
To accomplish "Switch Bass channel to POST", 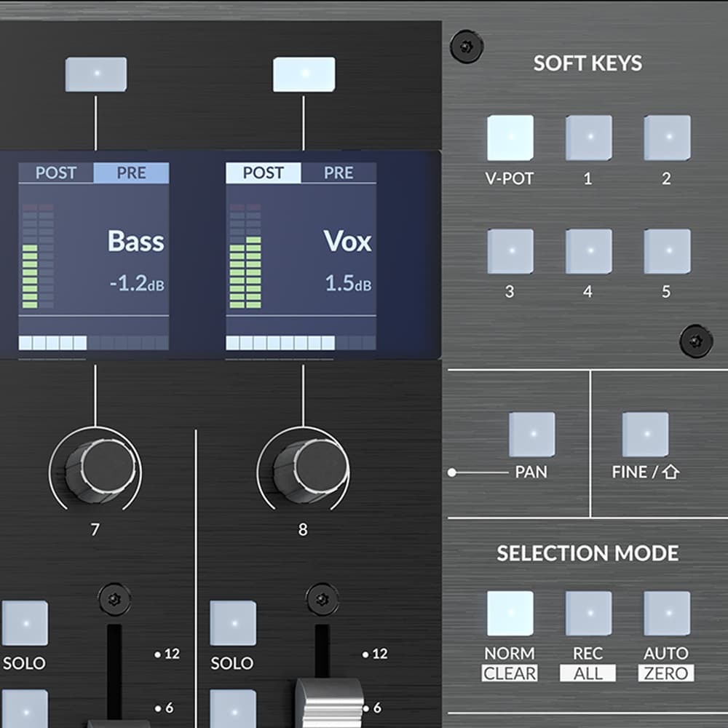I will (56, 173).
